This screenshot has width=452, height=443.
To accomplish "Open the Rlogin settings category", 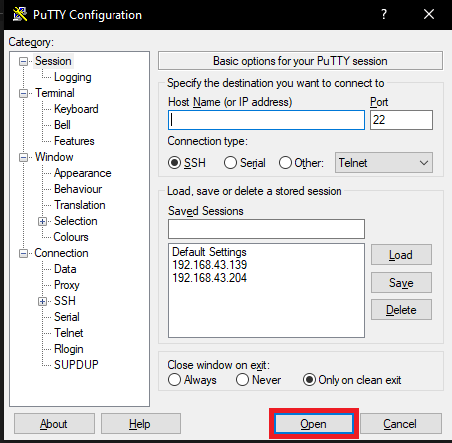I will click(x=69, y=349).
